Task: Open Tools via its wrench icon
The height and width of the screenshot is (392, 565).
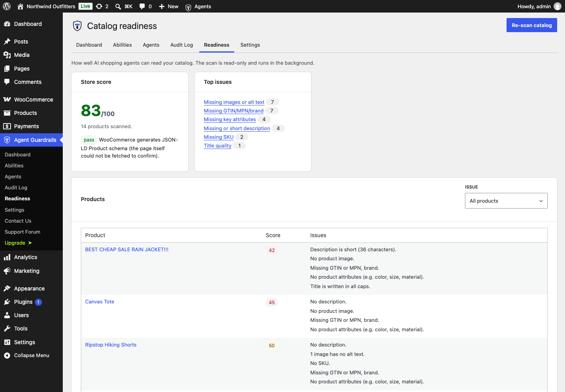Action: coord(7,328)
